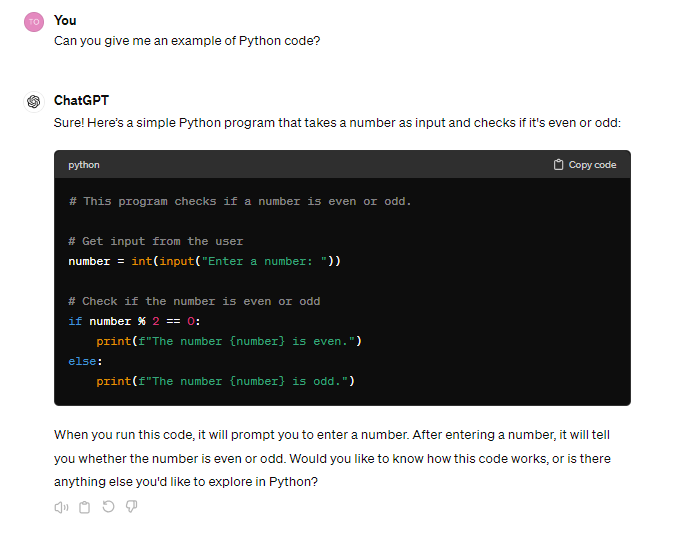Click the 'else:' code line
The image size is (673, 538).
coord(85,361)
